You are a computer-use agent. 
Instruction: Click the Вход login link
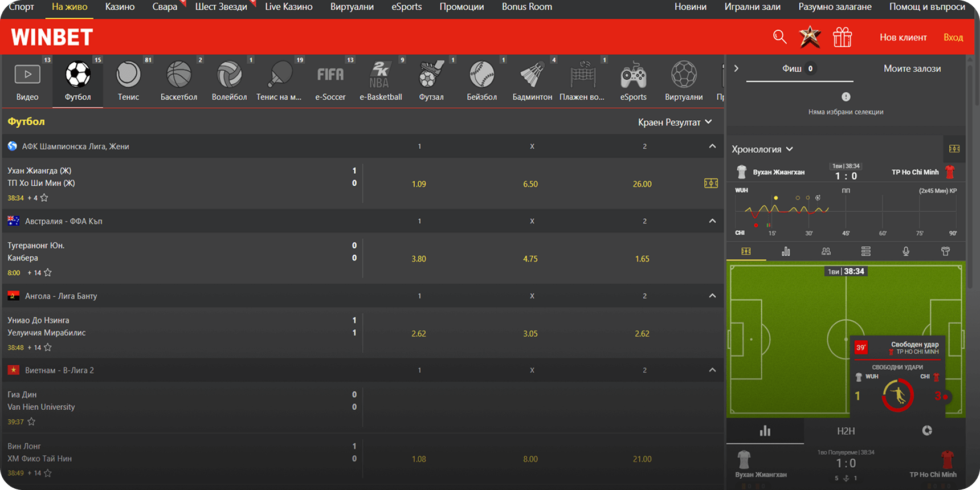(953, 38)
